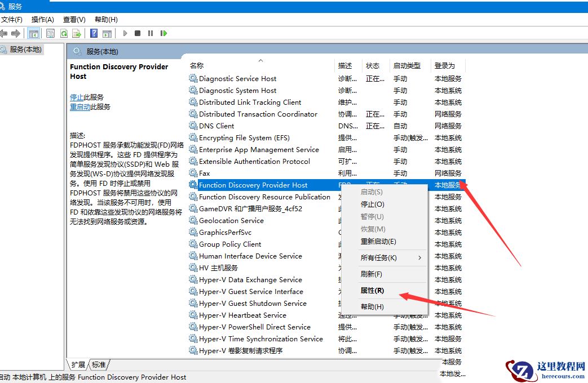Toggle console tree pane visibility
The width and height of the screenshot is (588, 383).
34,33
